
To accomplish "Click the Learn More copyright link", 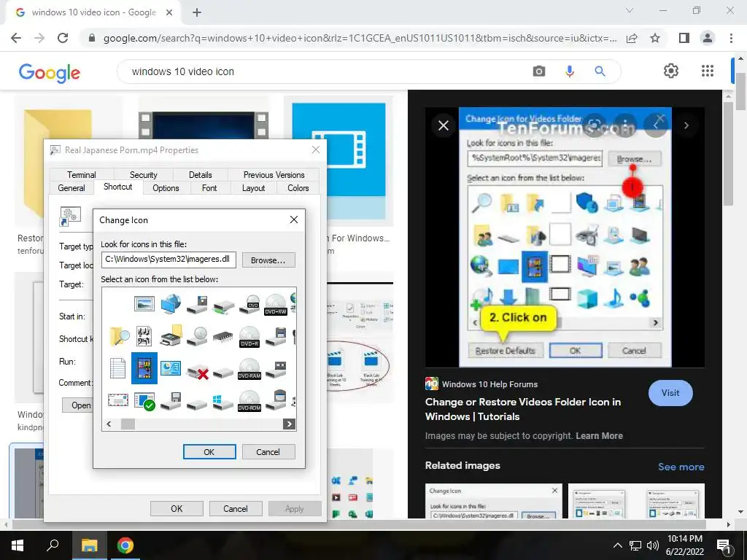I will [x=599, y=436].
